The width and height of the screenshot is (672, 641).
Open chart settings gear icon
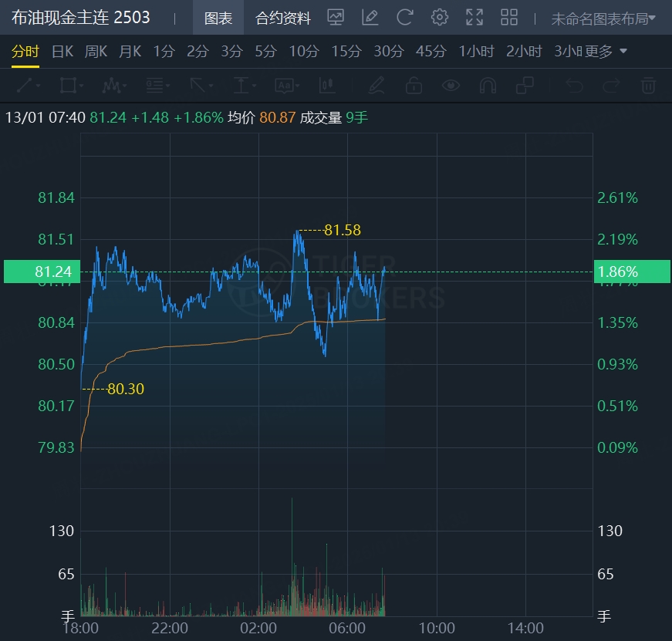coord(440,17)
